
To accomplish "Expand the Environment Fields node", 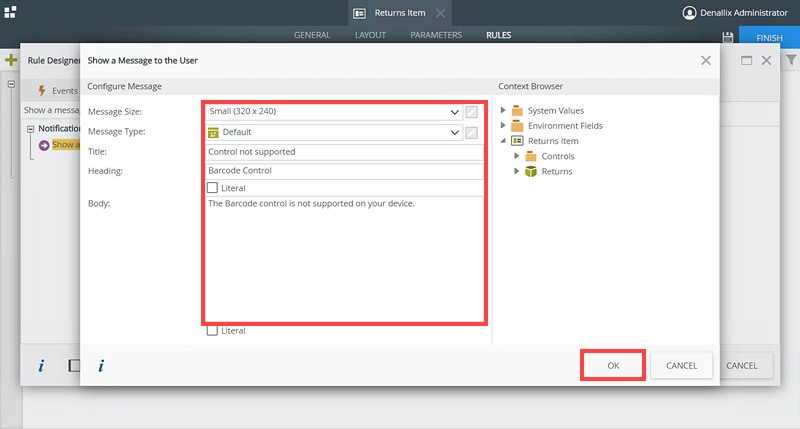I will [x=503, y=125].
